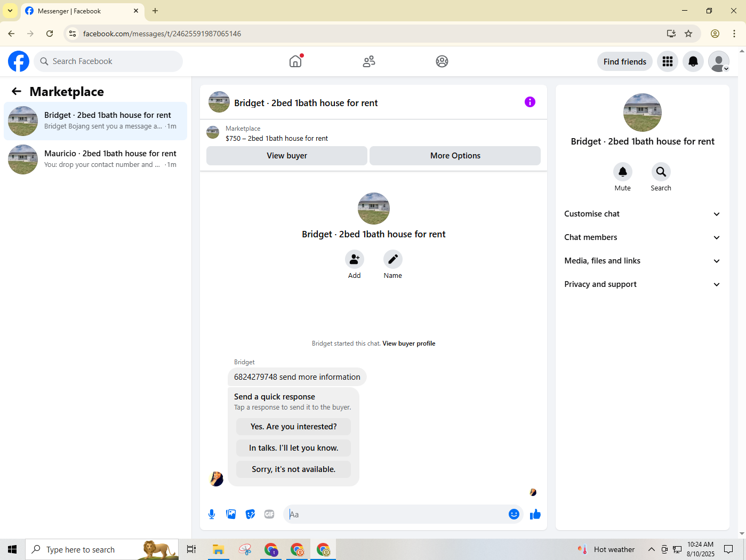Viewport: 746px width, 560px height.
Task: Bookmark this page with star
Action: [688, 34]
